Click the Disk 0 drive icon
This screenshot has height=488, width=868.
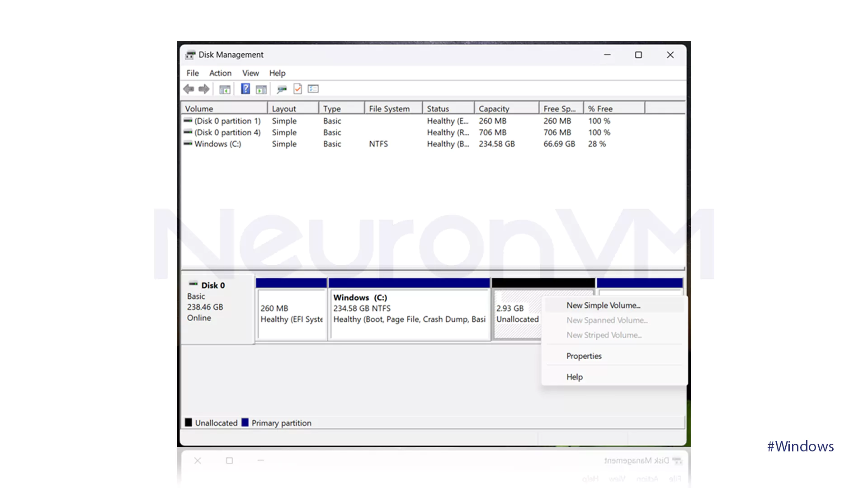(x=193, y=284)
